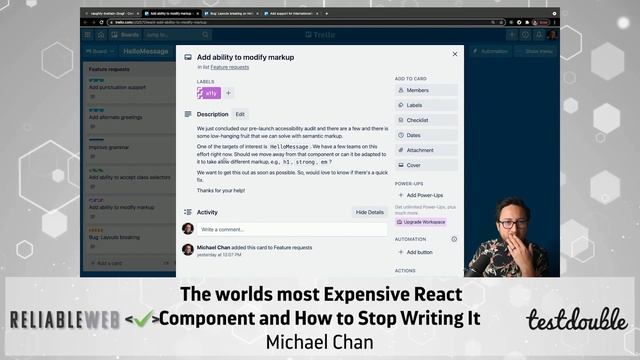Switch to the Bug: Layouts breaking browser tab
The height and width of the screenshot is (360, 640).
231,13
